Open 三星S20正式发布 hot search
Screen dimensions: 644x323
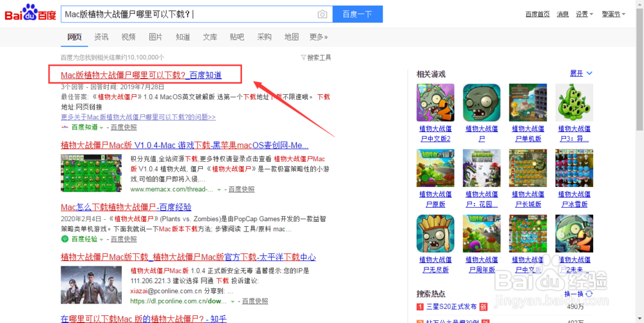[x=452, y=307]
